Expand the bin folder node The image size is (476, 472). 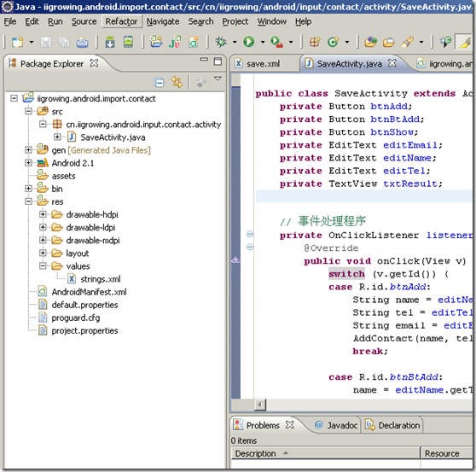[28, 189]
